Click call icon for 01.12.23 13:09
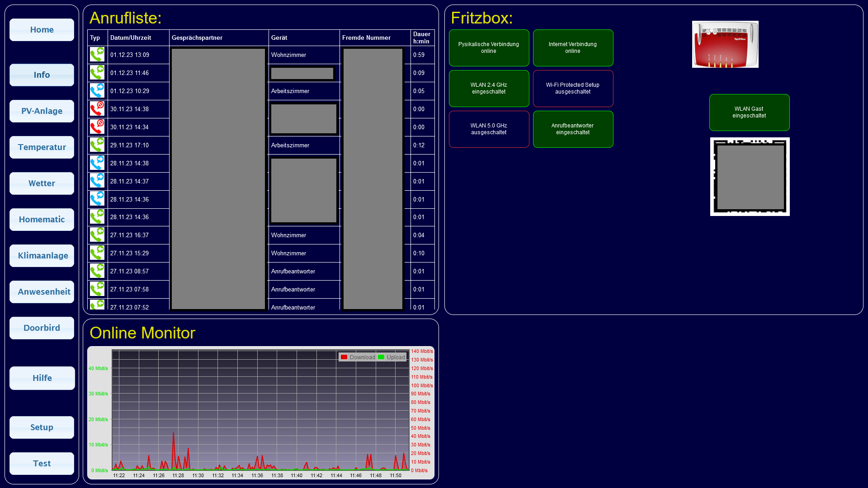Screen dimensions: 868x488 (x=97, y=55)
